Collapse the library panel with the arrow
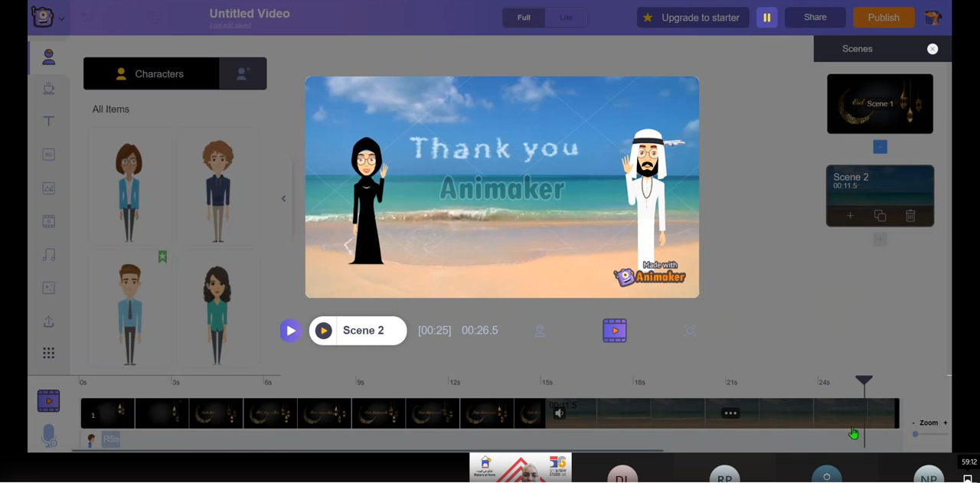 [283, 199]
